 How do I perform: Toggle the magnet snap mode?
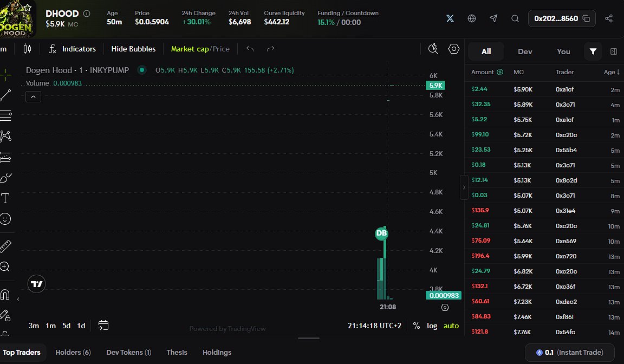click(x=5, y=294)
